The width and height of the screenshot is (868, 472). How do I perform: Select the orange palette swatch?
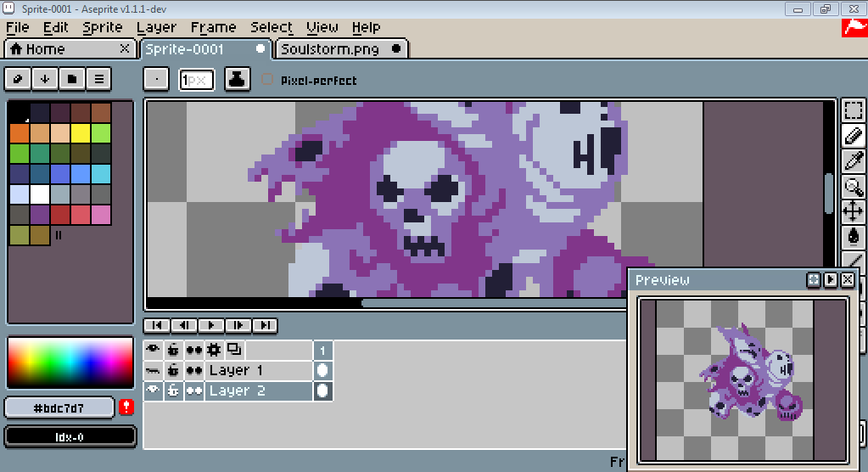click(x=20, y=133)
